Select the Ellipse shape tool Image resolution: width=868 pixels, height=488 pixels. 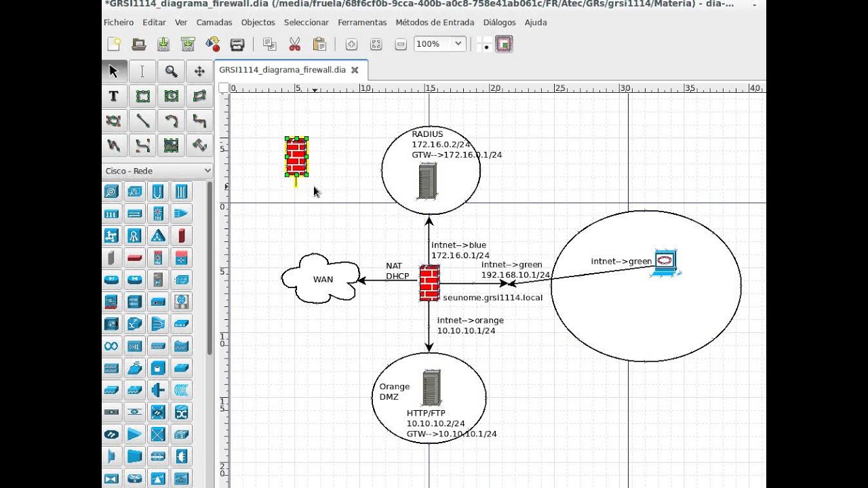click(171, 96)
